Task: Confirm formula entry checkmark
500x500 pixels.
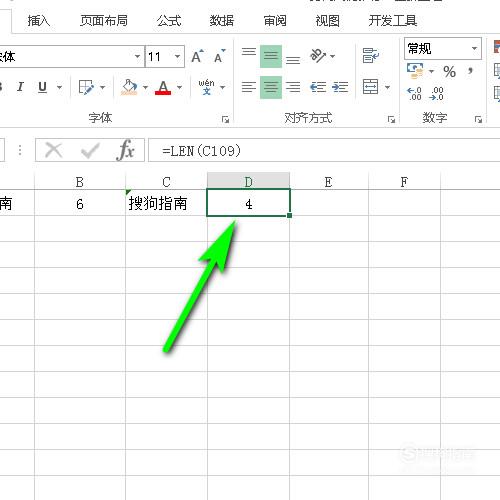Action: click(x=90, y=150)
